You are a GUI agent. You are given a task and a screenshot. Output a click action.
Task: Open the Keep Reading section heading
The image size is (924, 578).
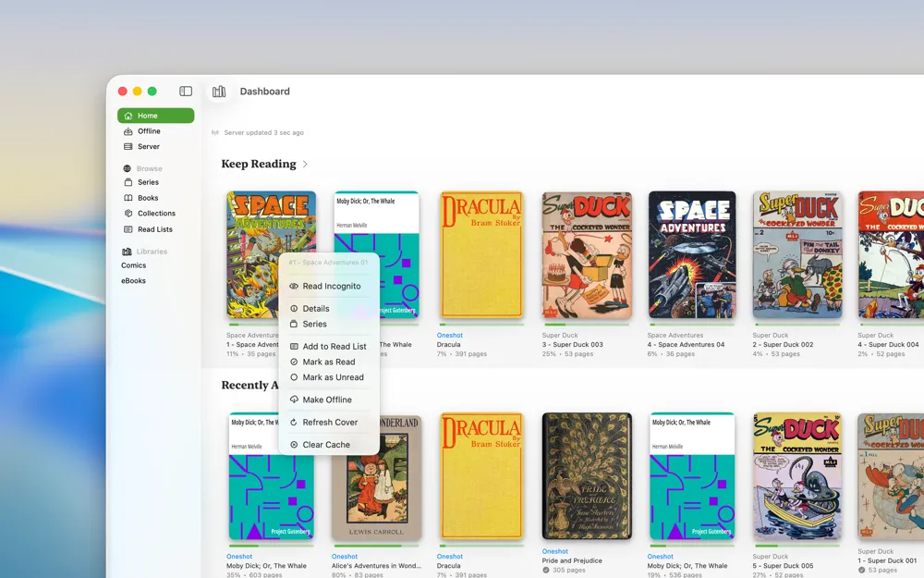tap(259, 164)
